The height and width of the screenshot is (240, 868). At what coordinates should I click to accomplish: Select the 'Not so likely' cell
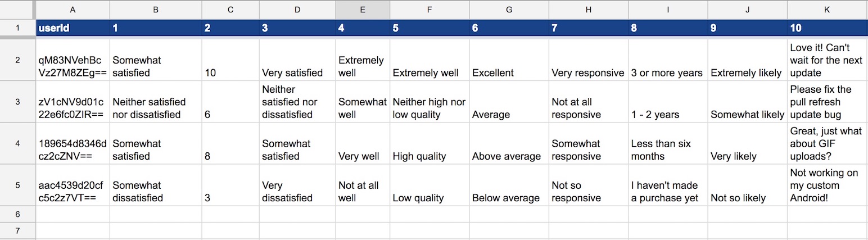(x=748, y=185)
